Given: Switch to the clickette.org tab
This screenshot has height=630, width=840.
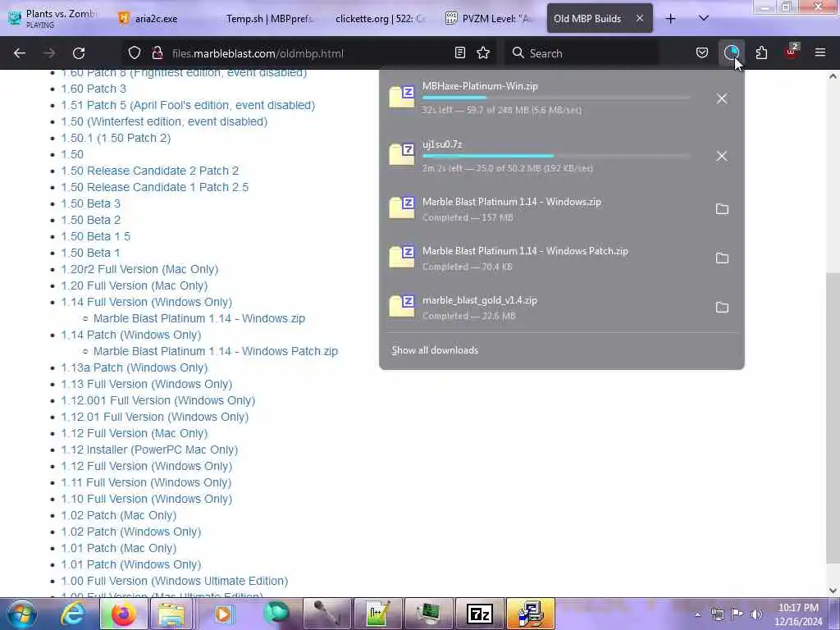Looking at the screenshot, I should point(381,18).
